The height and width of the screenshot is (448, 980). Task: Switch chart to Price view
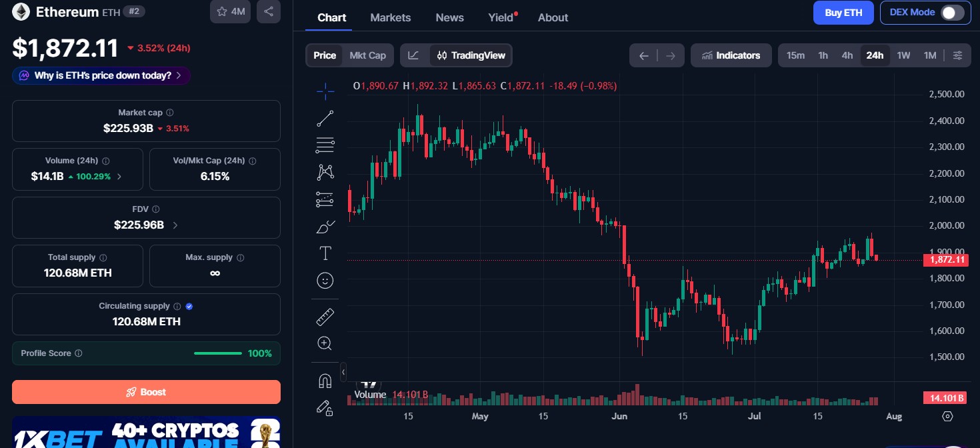pos(325,55)
